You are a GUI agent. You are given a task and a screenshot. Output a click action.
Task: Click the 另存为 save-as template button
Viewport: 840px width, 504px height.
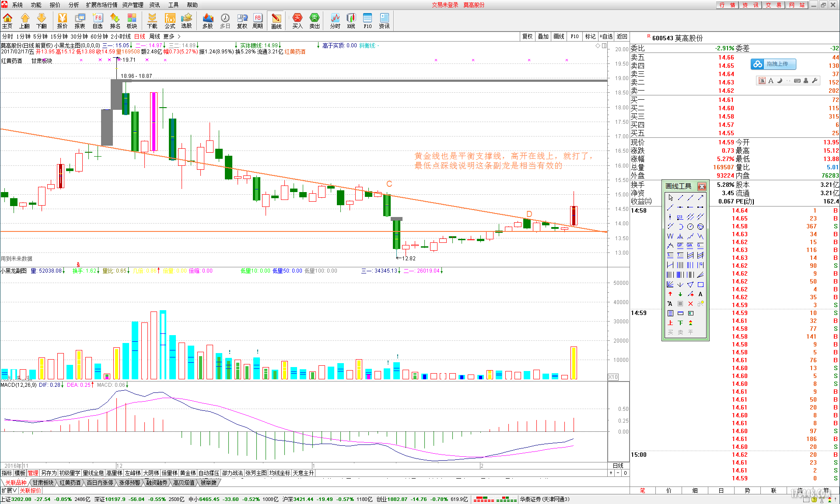(49, 473)
